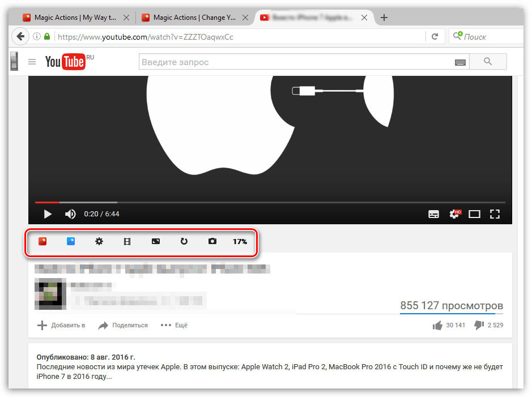Open Magic Actions gear options

(x=99, y=241)
